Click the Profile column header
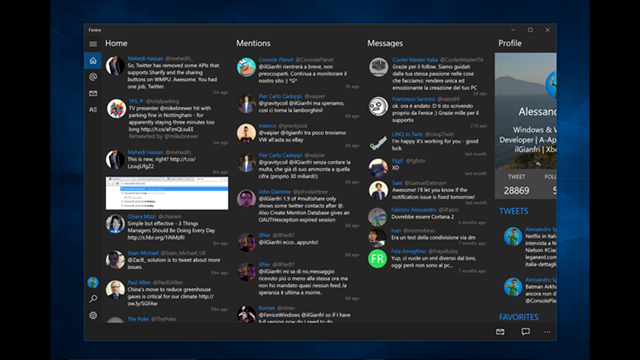 [x=510, y=43]
